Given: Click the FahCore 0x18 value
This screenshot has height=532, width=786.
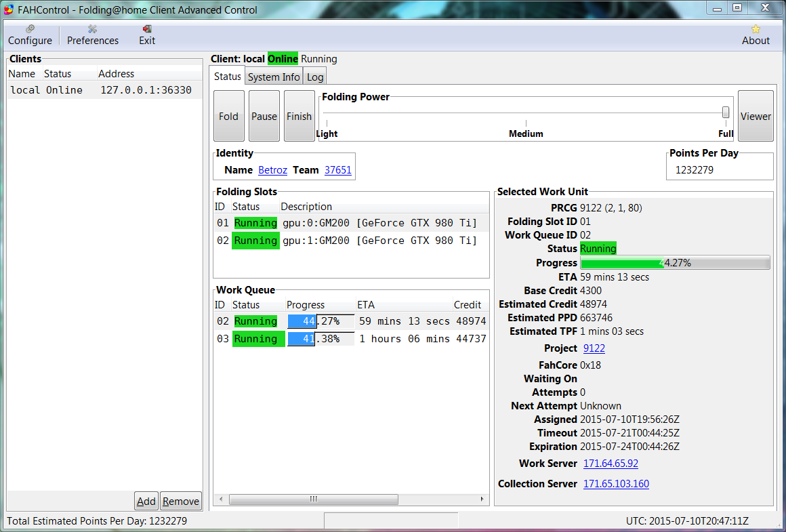Looking at the screenshot, I should [x=590, y=365].
